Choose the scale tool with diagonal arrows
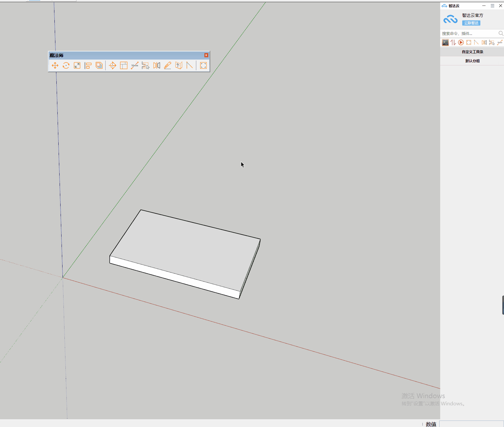 pos(77,65)
